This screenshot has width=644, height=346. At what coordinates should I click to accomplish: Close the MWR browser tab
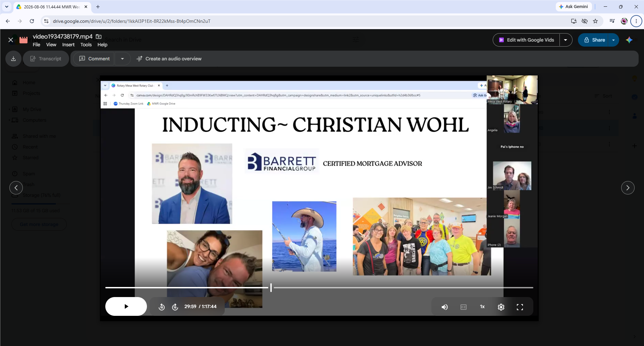coord(86,7)
